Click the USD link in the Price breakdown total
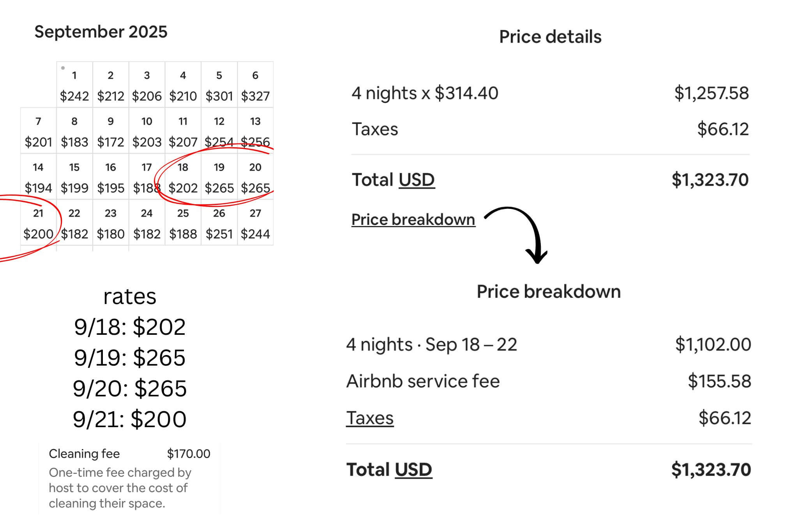This screenshot has height=532, width=798. coord(413,470)
